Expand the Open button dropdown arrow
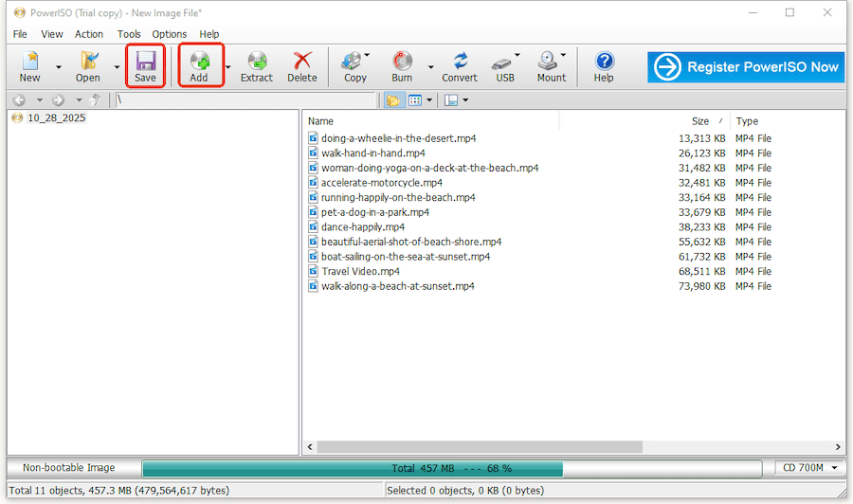Image resolution: width=853 pixels, height=504 pixels. 117,67
